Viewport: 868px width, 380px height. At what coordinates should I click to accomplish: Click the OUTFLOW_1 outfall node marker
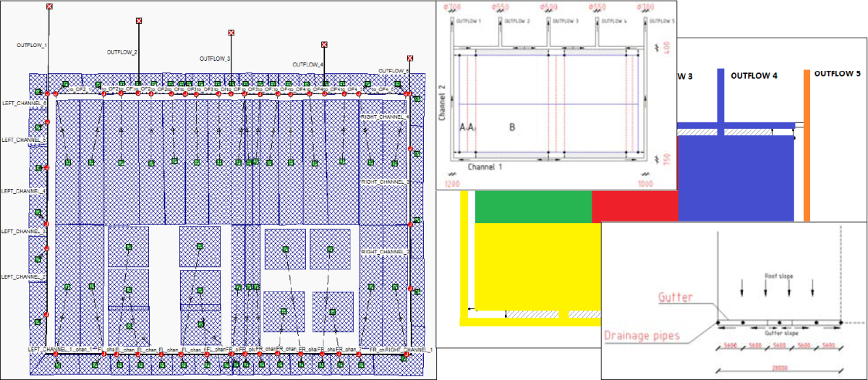(49, 7)
